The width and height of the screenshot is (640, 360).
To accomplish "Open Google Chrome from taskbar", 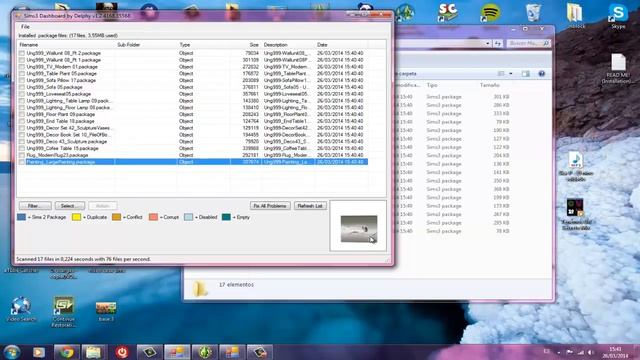I will pos(66,352).
